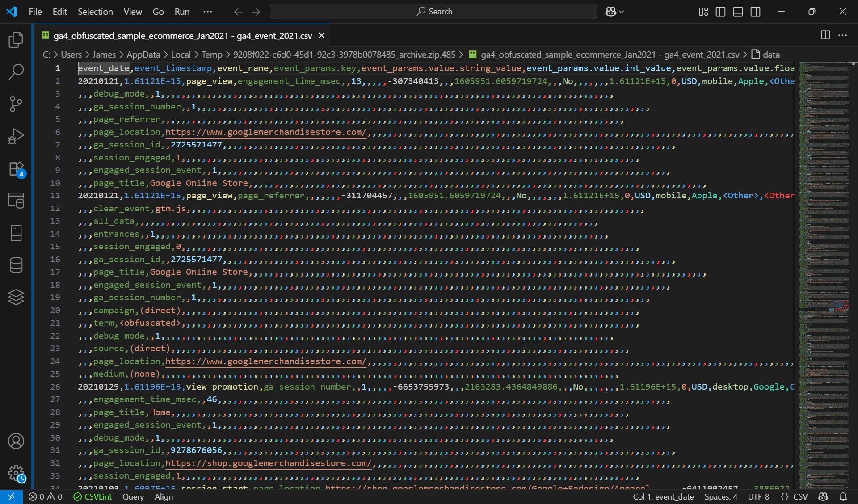Open the Extensions view with badge
Image resolution: width=858 pixels, height=504 pixels.
tap(16, 169)
